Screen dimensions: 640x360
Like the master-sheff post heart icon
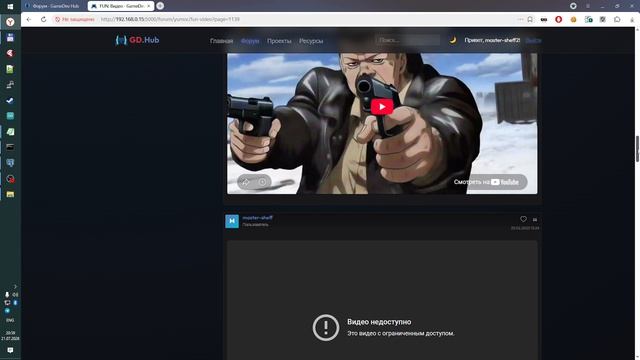click(523, 219)
